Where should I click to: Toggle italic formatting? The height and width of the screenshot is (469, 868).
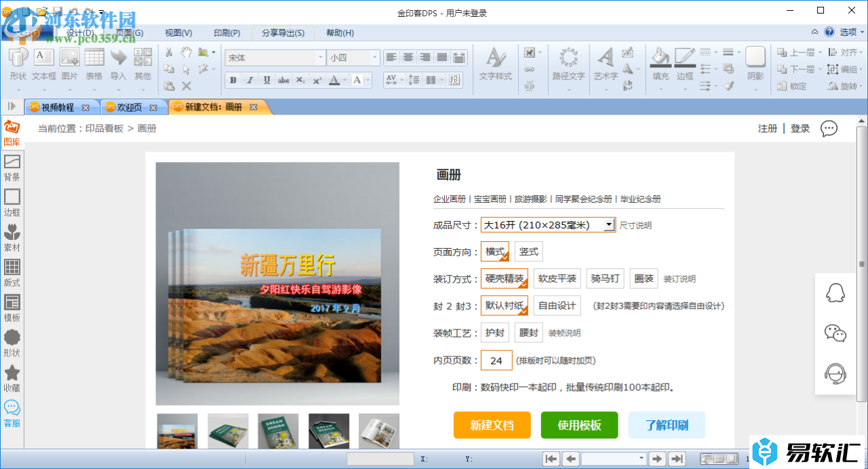tap(250, 80)
